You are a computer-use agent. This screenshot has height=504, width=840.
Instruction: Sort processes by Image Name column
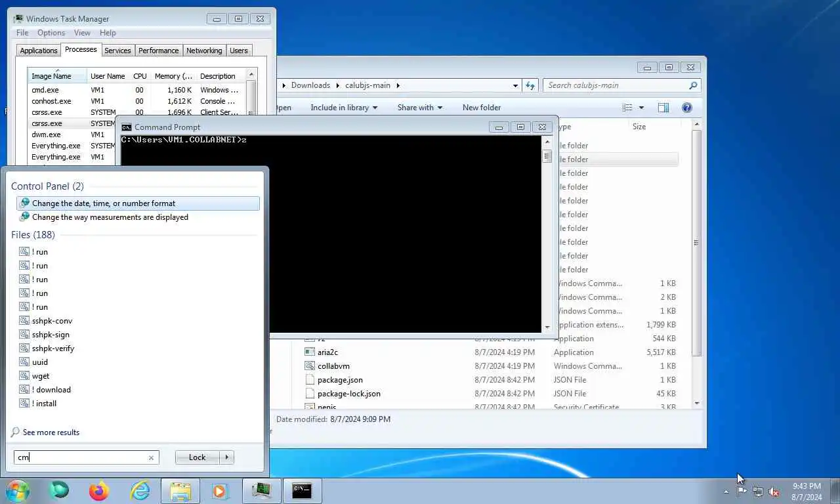coord(57,76)
